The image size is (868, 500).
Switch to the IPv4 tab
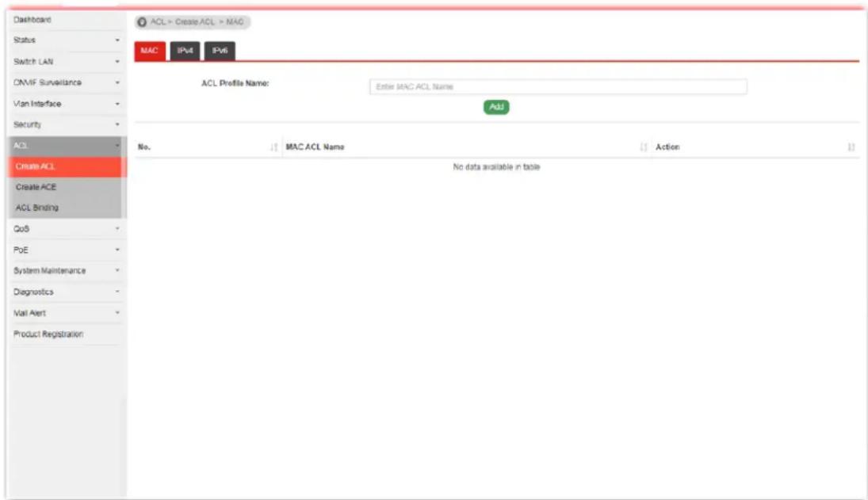pyautogui.click(x=185, y=51)
